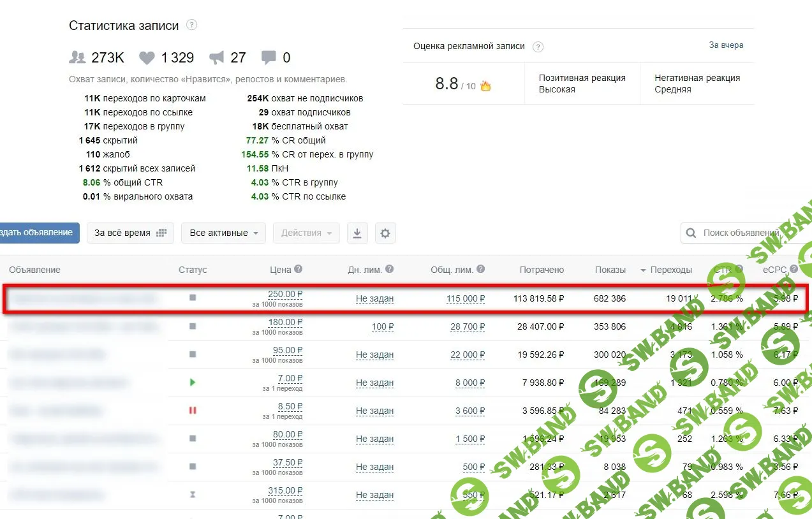This screenshot has width=812, height=519.
Task: Open the Действия dropdown
Action: pyautogui.click(x=307, y=233)
